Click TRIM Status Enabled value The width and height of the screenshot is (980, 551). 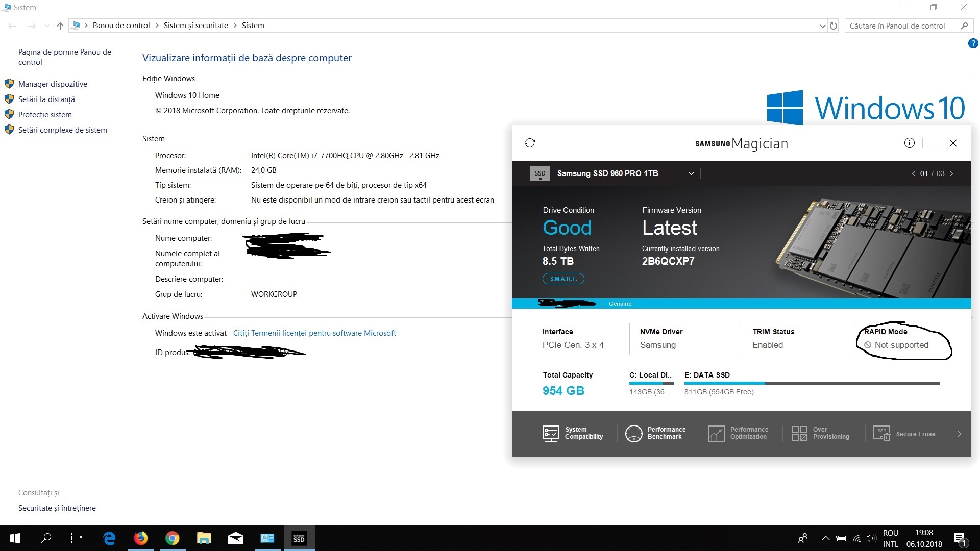tap(767, 345)
